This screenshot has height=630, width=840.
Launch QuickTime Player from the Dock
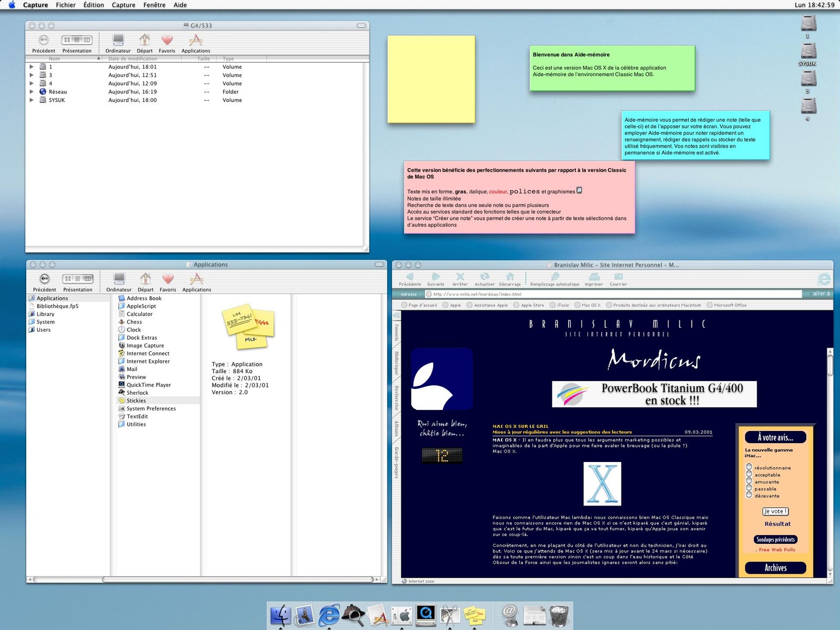[426, 615]
